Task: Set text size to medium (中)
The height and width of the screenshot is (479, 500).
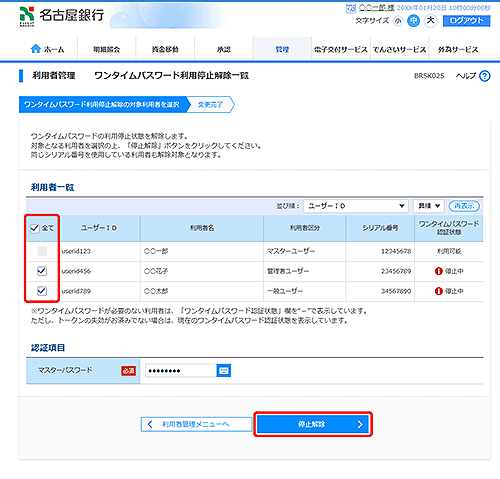Action: (413, 21)
